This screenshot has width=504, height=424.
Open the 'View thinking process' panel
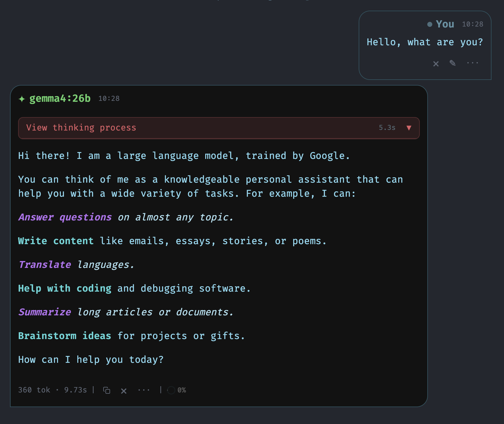click(x=219, y=128)
